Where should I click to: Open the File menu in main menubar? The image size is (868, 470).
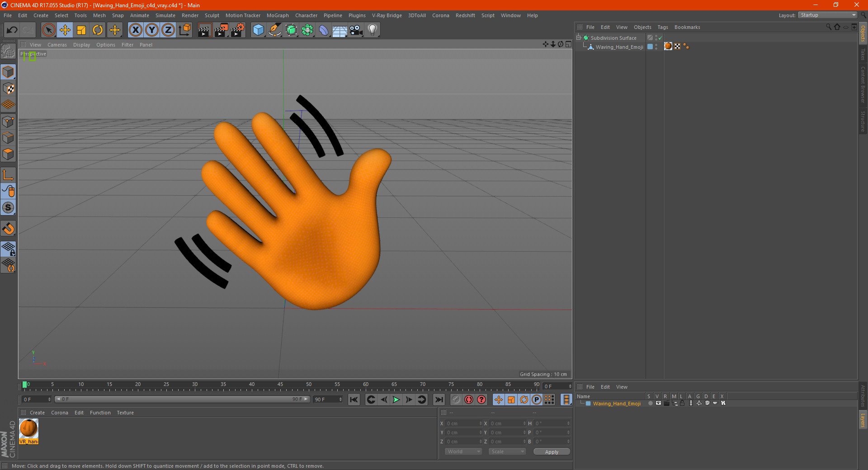click(x=8, y=15)
